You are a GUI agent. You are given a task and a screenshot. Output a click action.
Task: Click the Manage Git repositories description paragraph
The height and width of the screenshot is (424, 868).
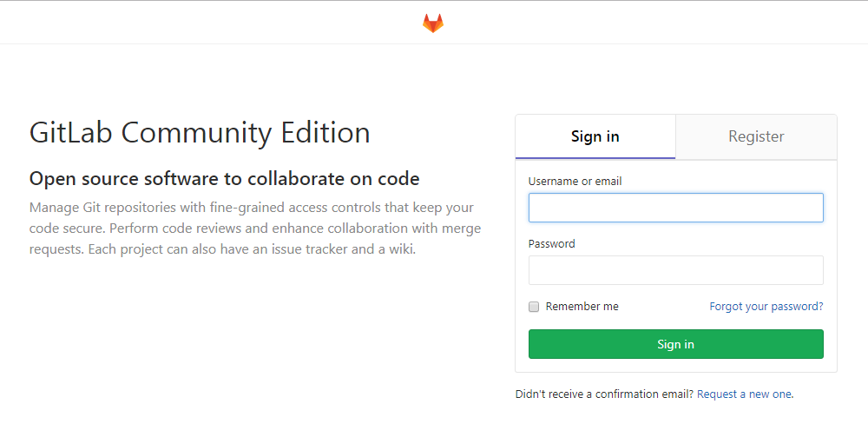coord(255,229)
